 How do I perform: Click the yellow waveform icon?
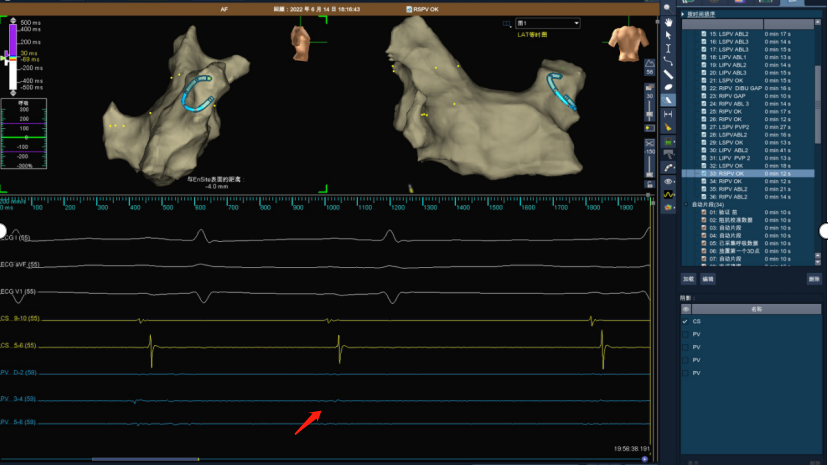(x=668, y=193)
